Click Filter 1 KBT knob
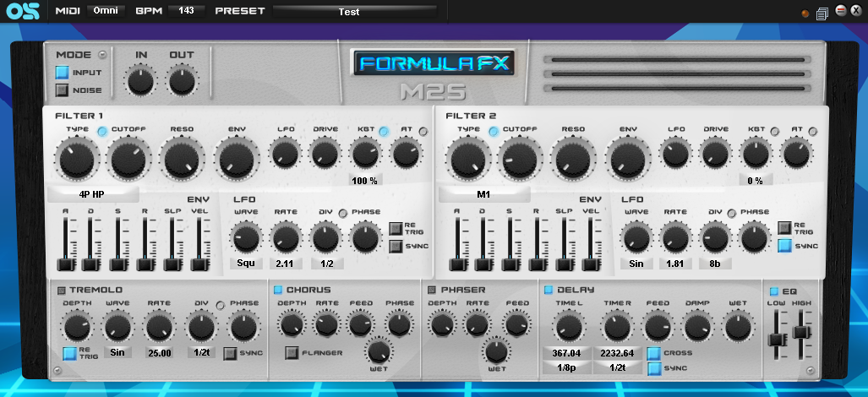The image size is (868, 397). [x=365, y=154]
